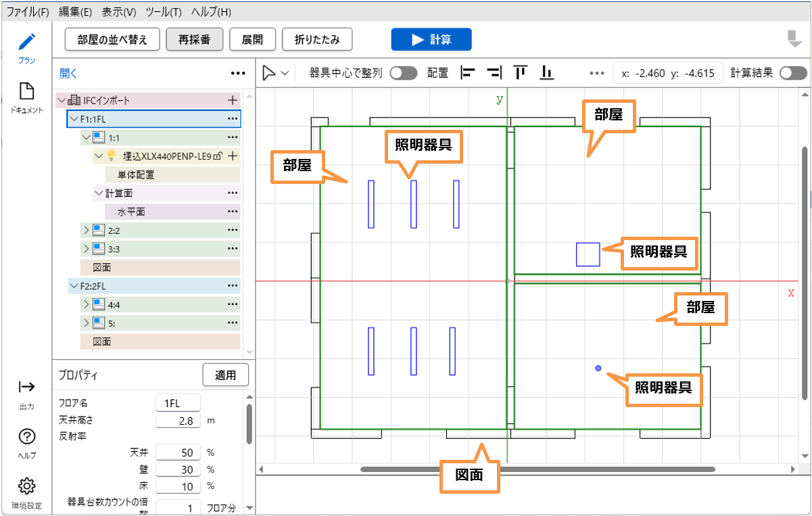Viewport: 812px width, 516px height.
Task: Toggle 器具中心で整列 switch
Action: pos(403,73)
